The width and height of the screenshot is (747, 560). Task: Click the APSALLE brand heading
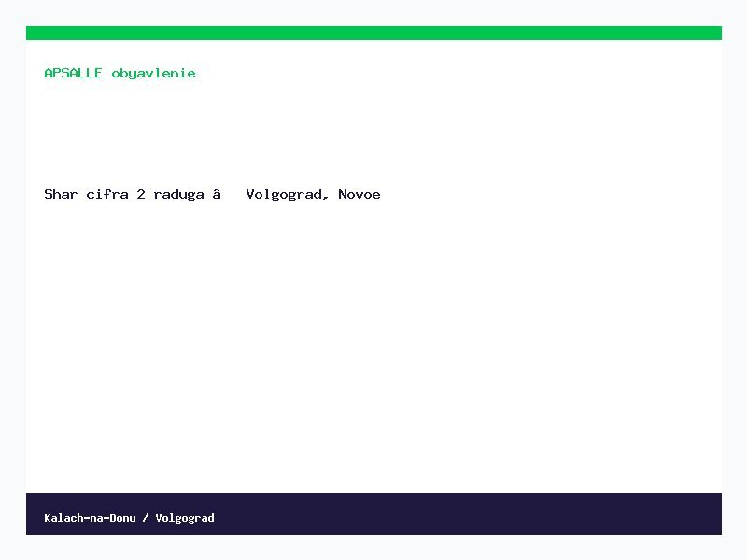click(x=73, y=73)
